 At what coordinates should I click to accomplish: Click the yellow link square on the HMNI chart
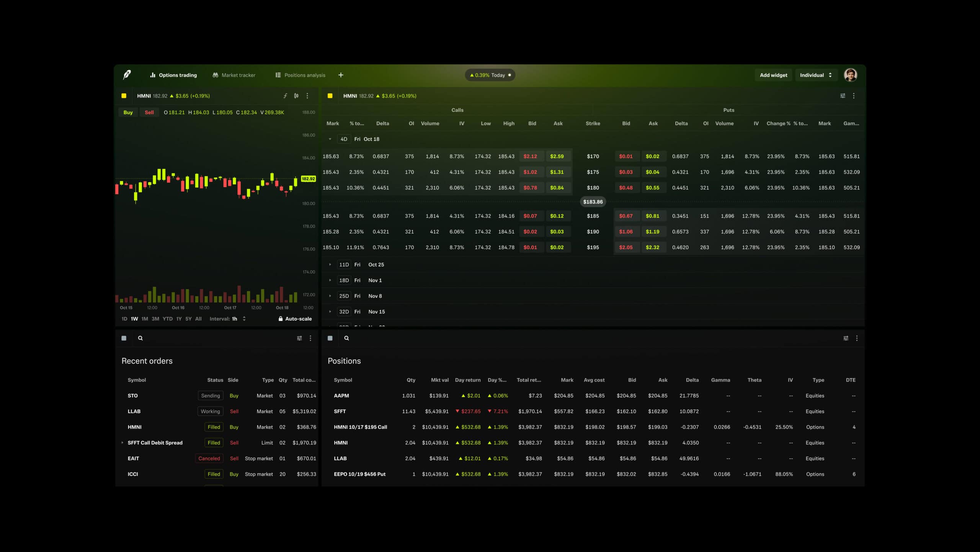(124, 96)
